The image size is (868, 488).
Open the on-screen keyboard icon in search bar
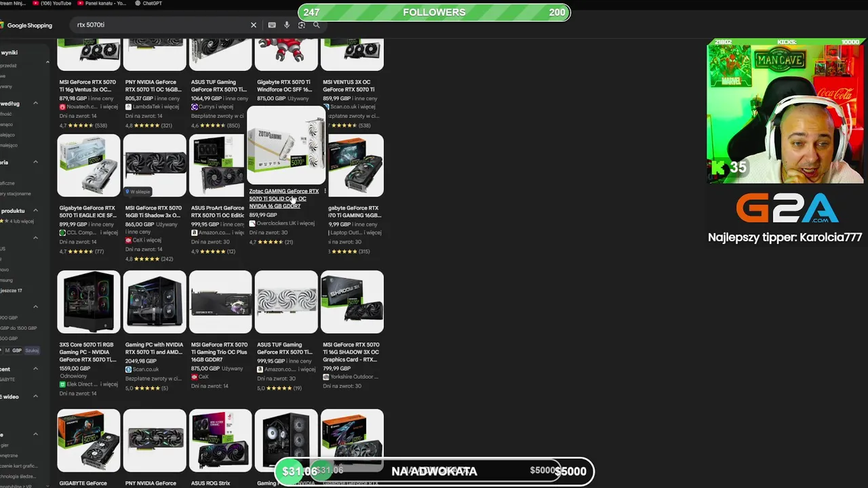pos(272,25)
